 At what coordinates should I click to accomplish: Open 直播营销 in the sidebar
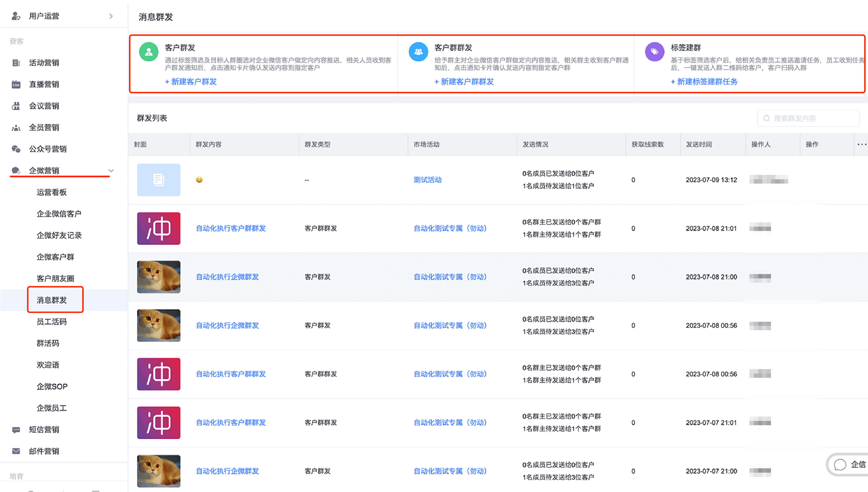point(44,84)
